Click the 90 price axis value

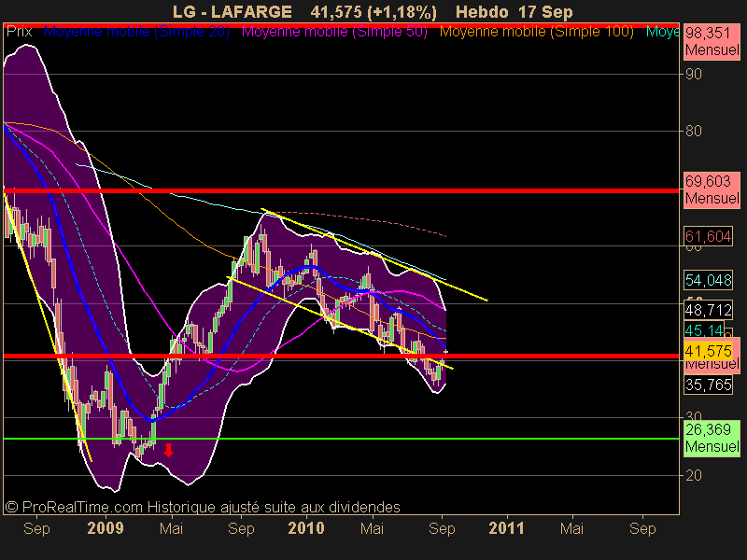[x=694, y=75]
